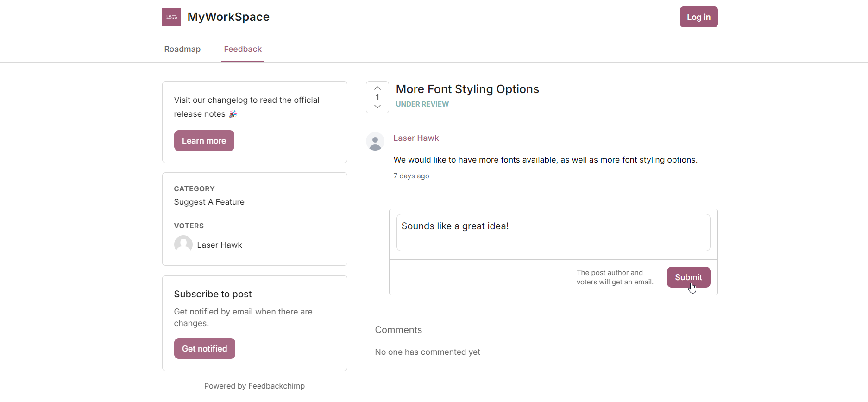868x402 pixels.
Task: Click the changelog release notes text
Action: pyautogui.click(x=247, y=107)
